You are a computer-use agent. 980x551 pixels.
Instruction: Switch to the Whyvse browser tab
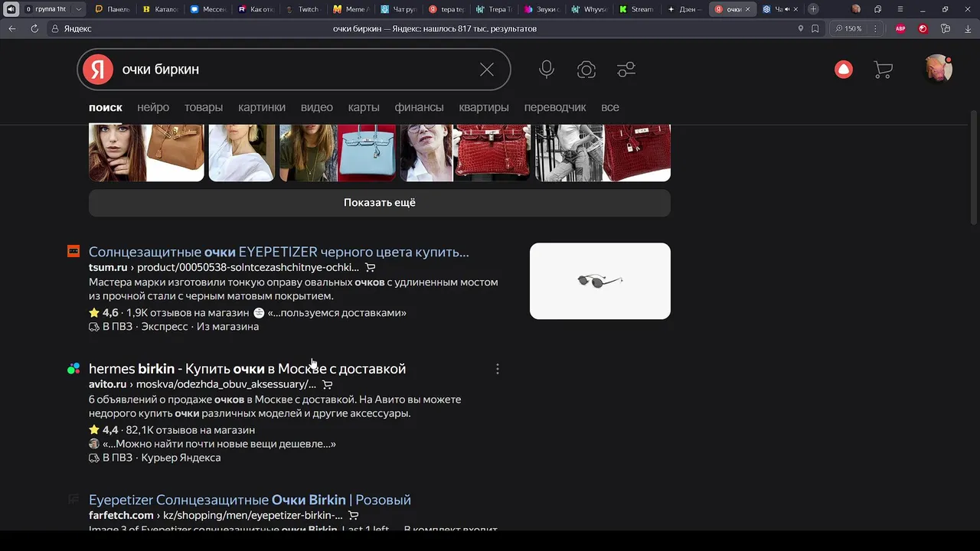(588, 9)
